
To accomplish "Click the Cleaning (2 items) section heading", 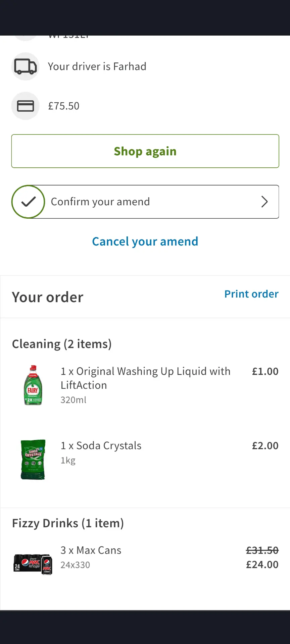I will click(62, 344).
